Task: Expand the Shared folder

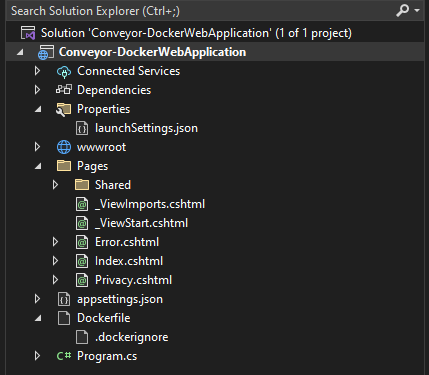Action: click(x=55, y=185)
